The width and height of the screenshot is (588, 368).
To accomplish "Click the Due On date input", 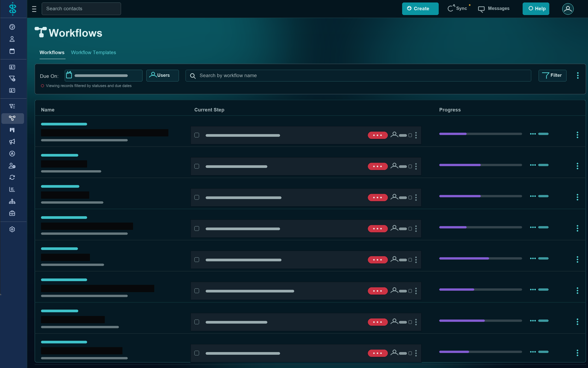I will point(104,75).
